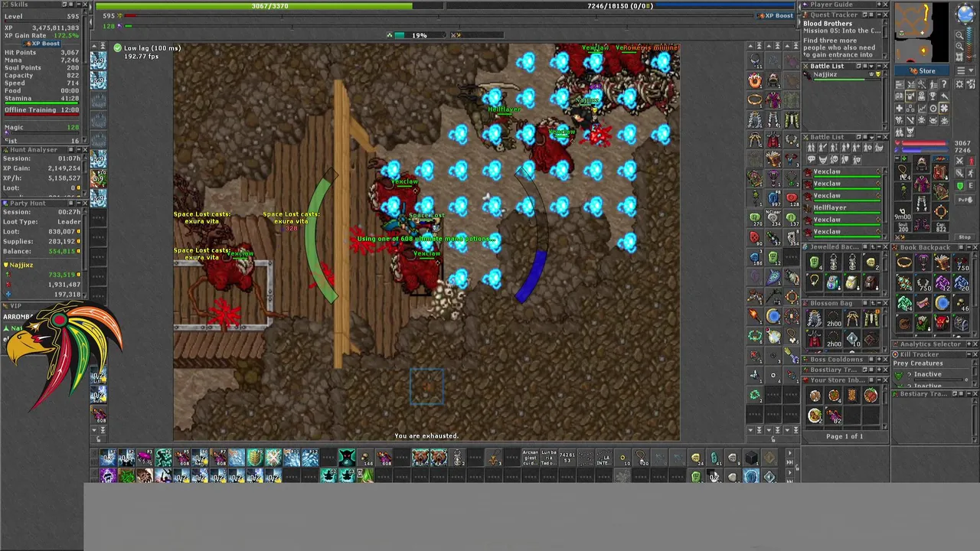Zoom in the minimap with magnifier plus
980x551 pixels.
tap(959, 46)
